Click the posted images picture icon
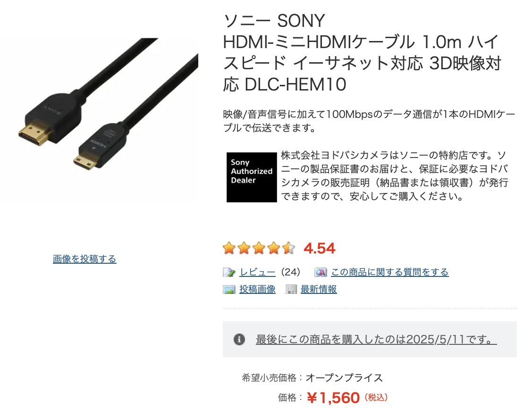The width and height of the screenshot is (532, 409). point(229,290)
